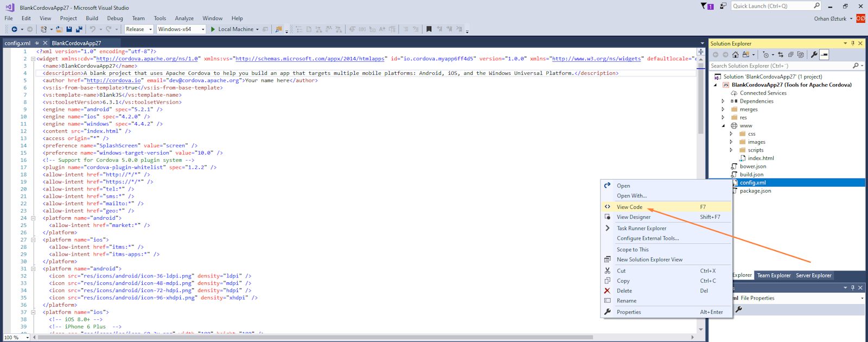The image size is (868, 342).
Task: Click the red OØ account avatar
Action: tap(861, 18)
